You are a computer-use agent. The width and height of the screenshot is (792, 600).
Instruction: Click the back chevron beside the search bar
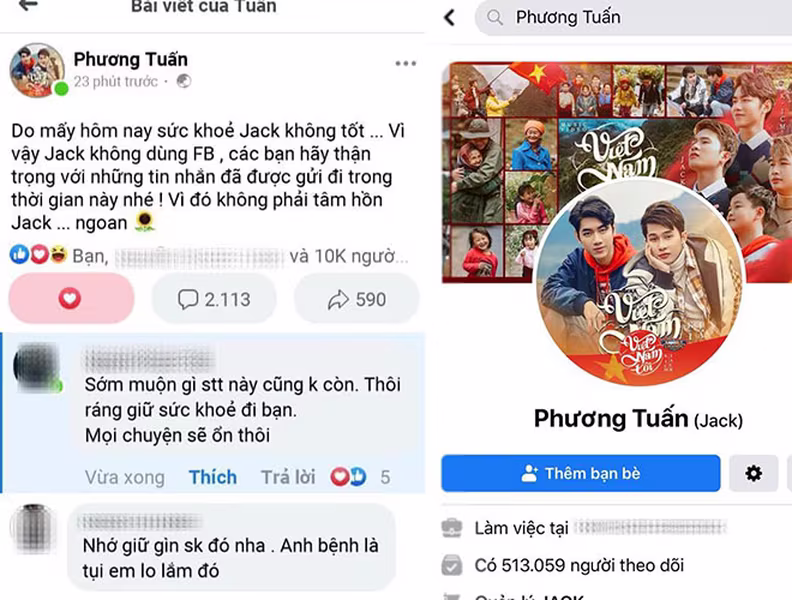(x=450, y=18)
